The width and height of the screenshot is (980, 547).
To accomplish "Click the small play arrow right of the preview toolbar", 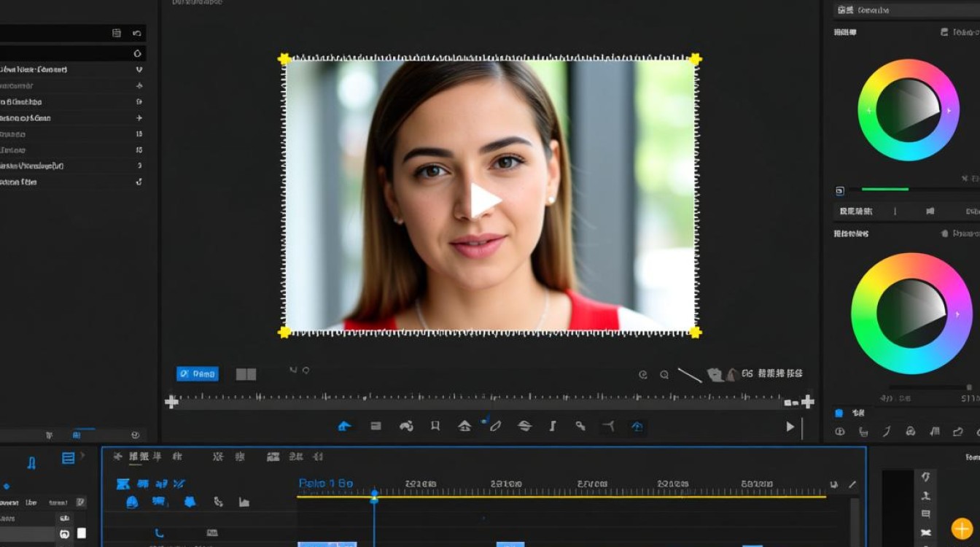I will point(790,427).
